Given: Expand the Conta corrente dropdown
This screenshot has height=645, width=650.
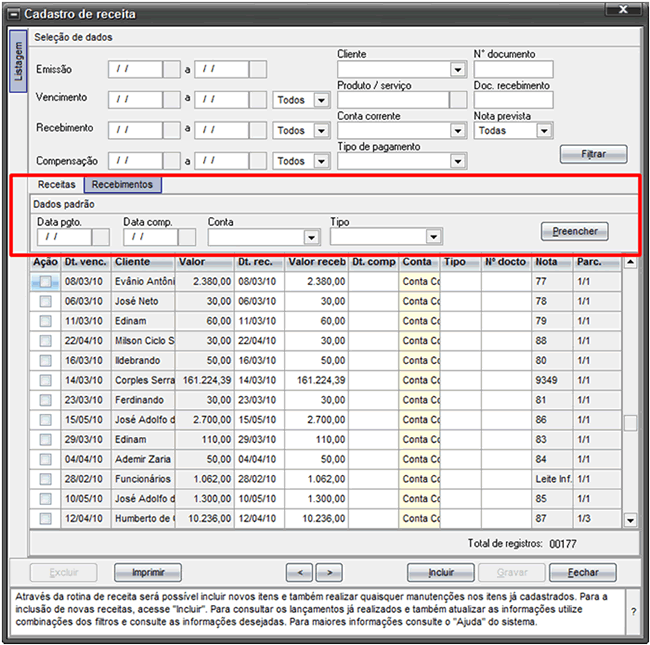Looking at the screenshot, I should point(458,131).
